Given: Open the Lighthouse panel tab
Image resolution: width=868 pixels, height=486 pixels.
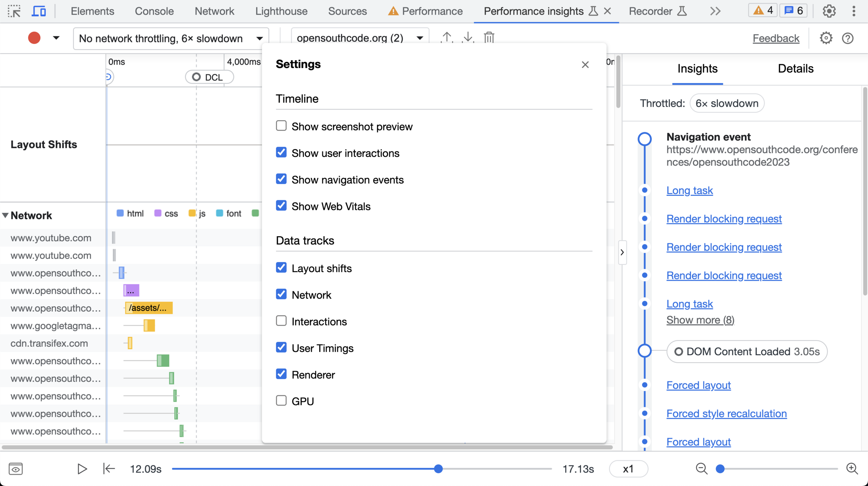Looking at the screenshot, I should [x=281, y=11].
